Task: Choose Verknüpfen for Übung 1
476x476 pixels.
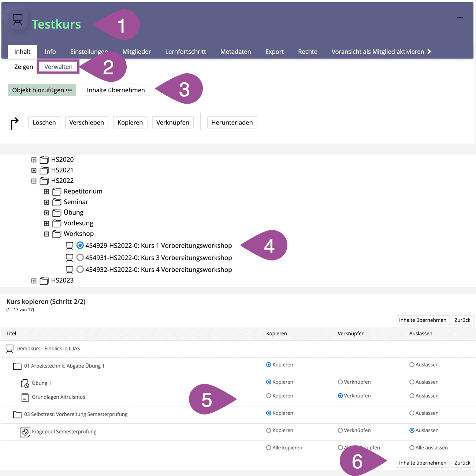Action: [x=341, y=382]
